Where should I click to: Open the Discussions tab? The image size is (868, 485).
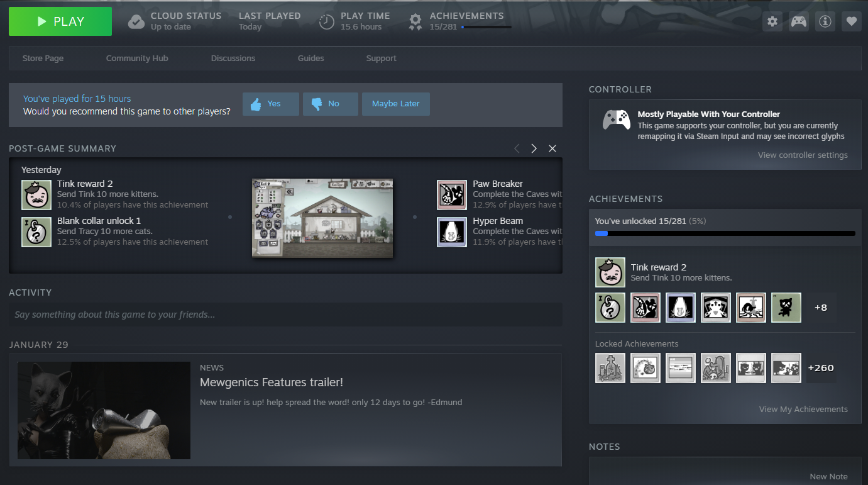pos(233,59)
